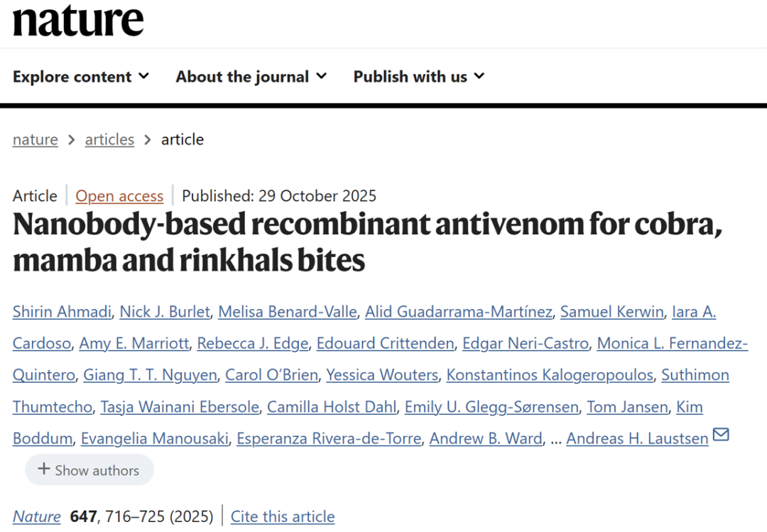Open the articles breadcrumb link
This screenshot has width=767, height=532.
click(109, 139)
